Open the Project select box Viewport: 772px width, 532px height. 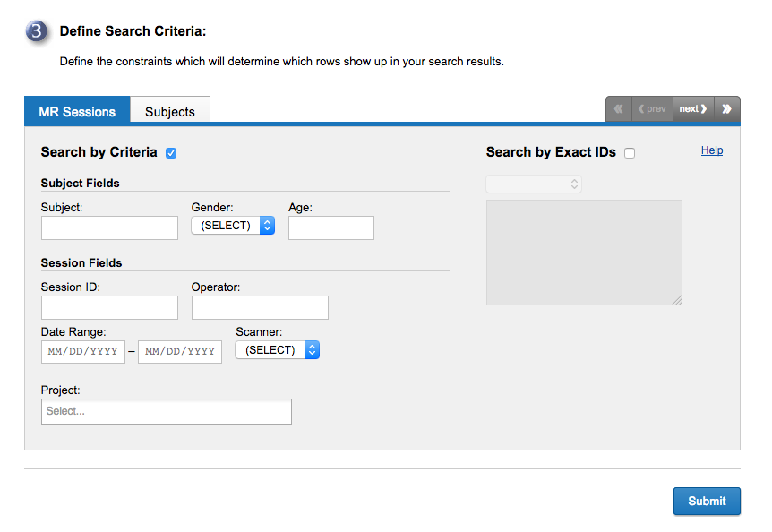tap(167, 411)
